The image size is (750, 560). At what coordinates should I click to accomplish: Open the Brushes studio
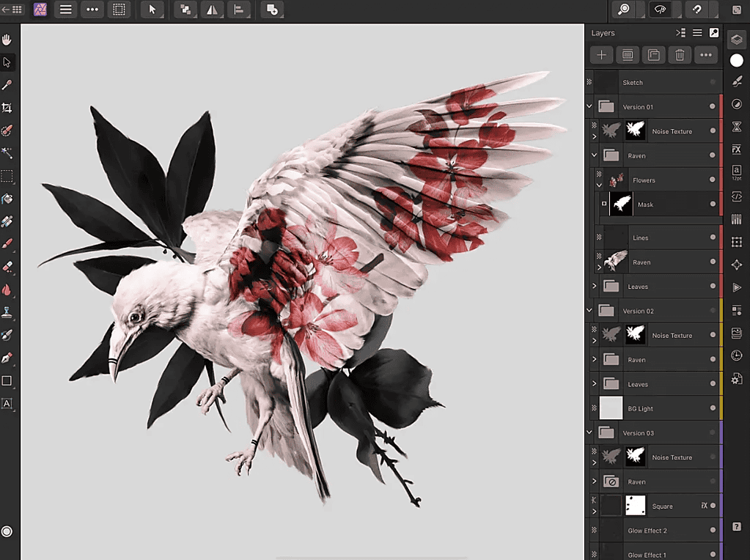tap(737, 81)
